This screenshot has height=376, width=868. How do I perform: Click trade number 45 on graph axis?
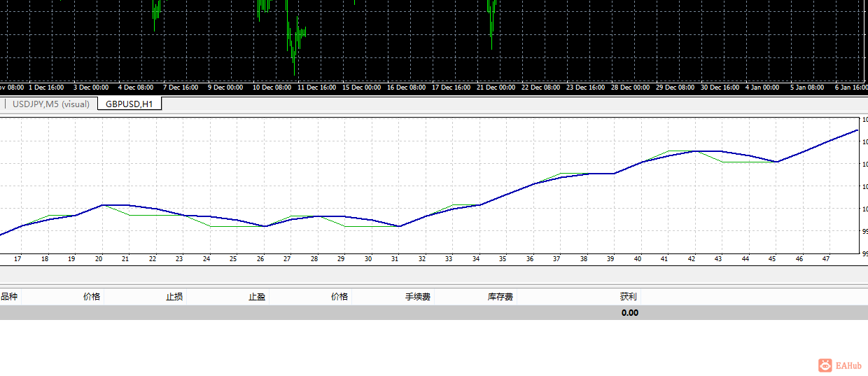tap(772, 259)
